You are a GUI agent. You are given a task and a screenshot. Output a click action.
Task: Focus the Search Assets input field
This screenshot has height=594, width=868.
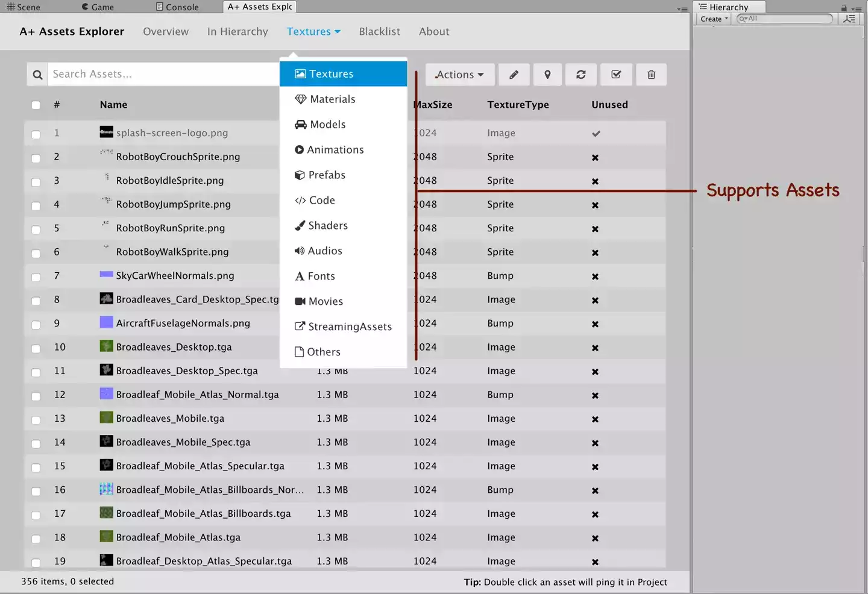163,74
